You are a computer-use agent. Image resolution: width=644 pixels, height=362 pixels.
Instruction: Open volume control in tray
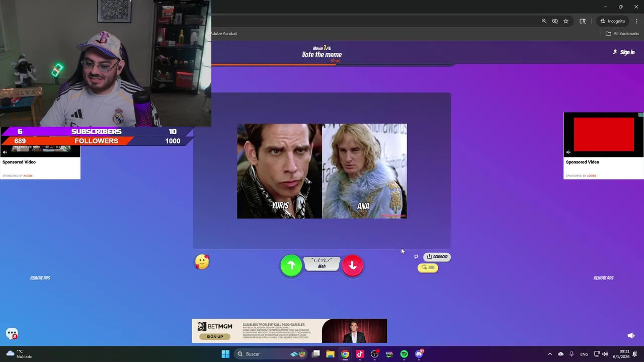pyautogui.click(x=605, y=354)
